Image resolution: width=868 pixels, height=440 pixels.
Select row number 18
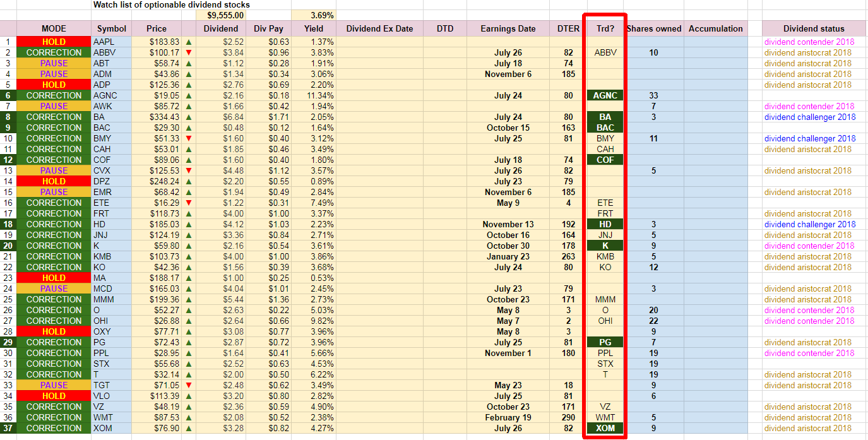tap(8, 224)
